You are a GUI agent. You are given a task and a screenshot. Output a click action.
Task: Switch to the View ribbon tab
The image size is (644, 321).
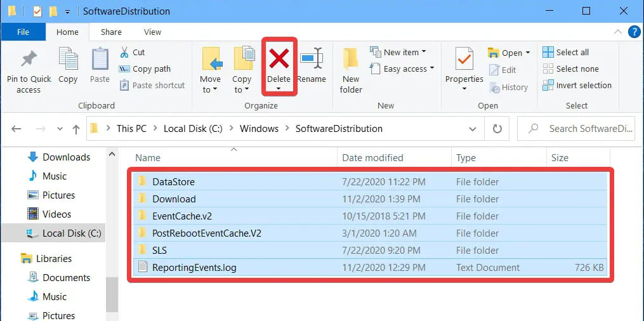[152, 32]
